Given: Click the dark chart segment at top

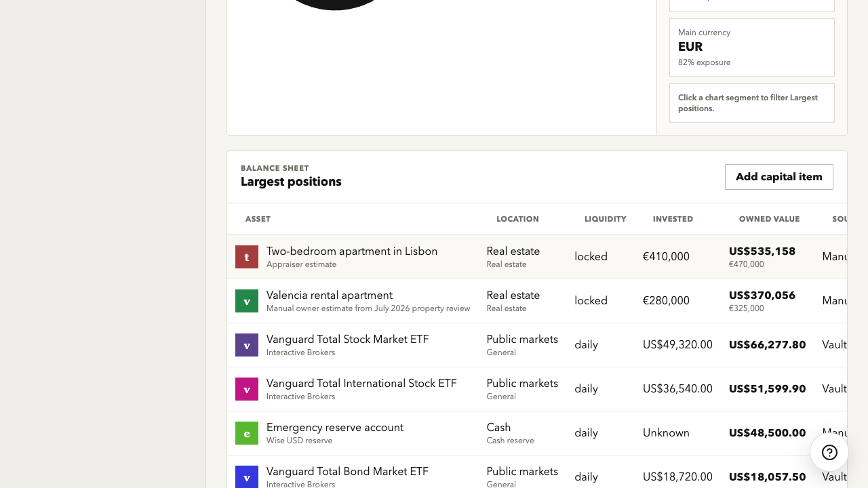Looking at the screenshot, I should pos(335,4).
